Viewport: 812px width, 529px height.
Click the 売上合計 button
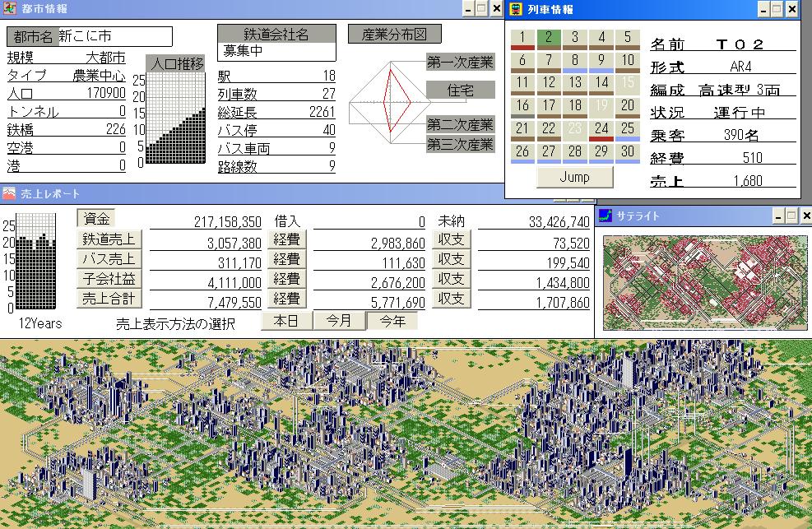tap(109, 299)
